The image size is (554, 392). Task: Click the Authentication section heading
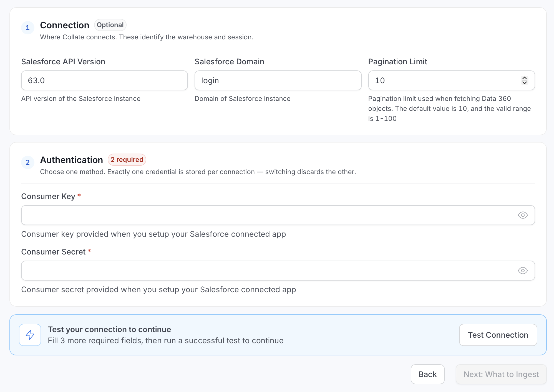tap(72, 160)
